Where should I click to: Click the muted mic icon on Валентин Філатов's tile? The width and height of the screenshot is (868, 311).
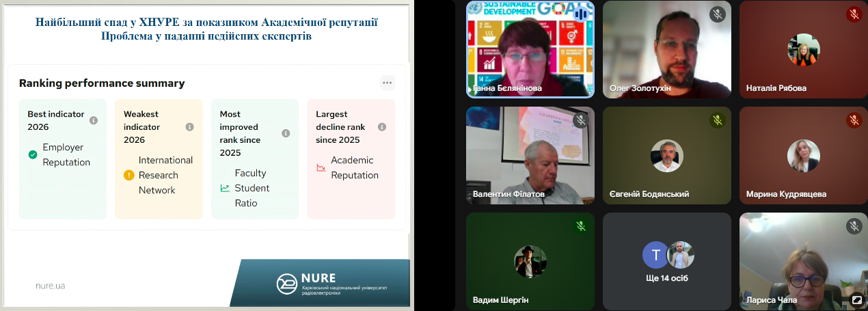(x=581, y=120)
